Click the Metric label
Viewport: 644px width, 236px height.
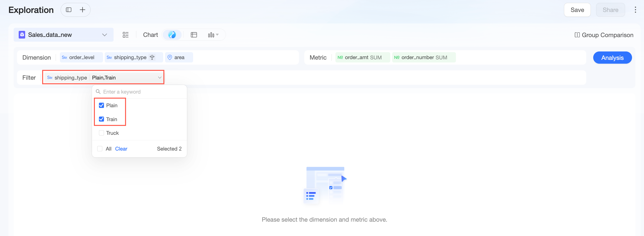[318, 57]
